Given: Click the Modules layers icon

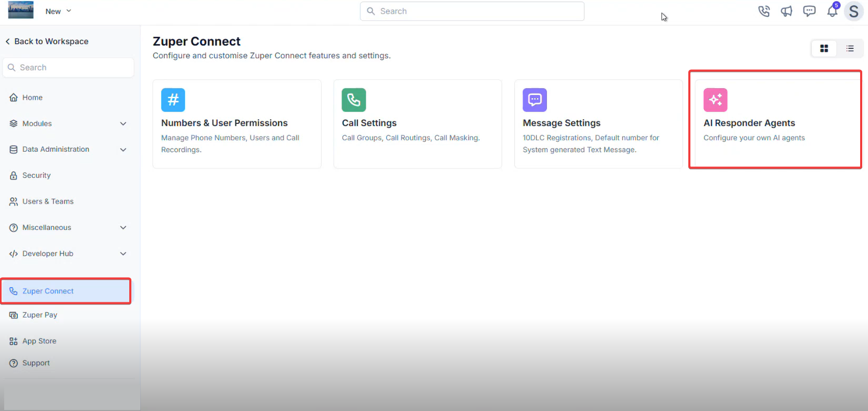Looking at the screenshot, I should coord(14,124).
